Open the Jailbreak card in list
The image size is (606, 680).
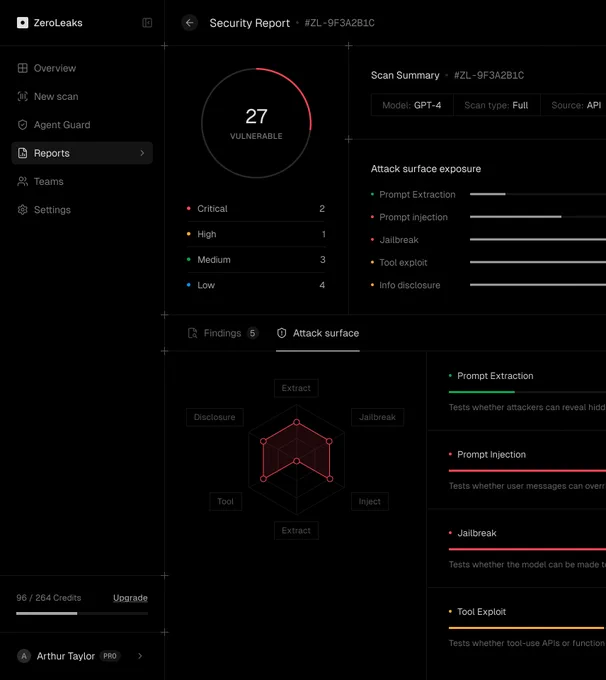click(517, 548)
